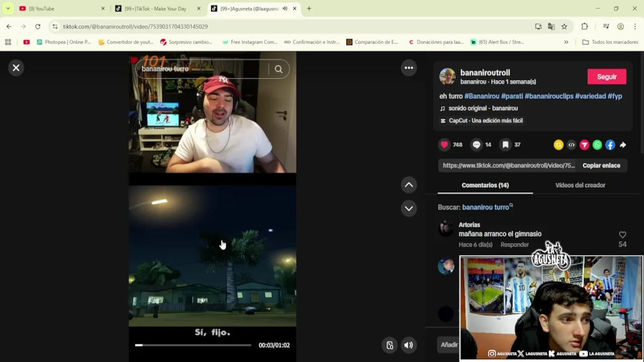Like the video with 748 likes
The height and width of the screenshot is (362, 644).
(444, 145)
